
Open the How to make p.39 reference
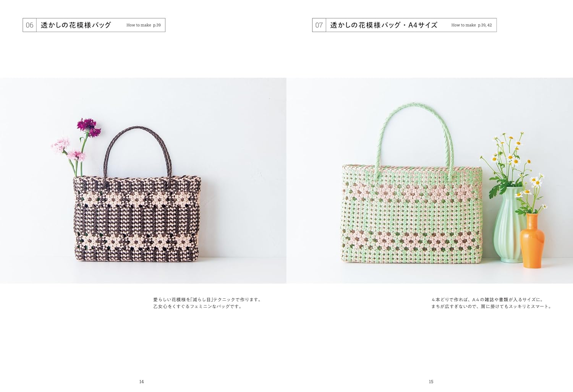point(144,25)
